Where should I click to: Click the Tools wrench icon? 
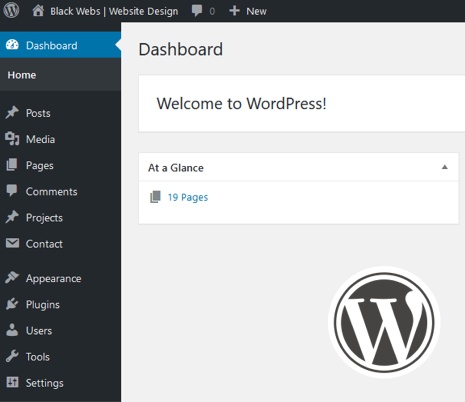(12, 356)
